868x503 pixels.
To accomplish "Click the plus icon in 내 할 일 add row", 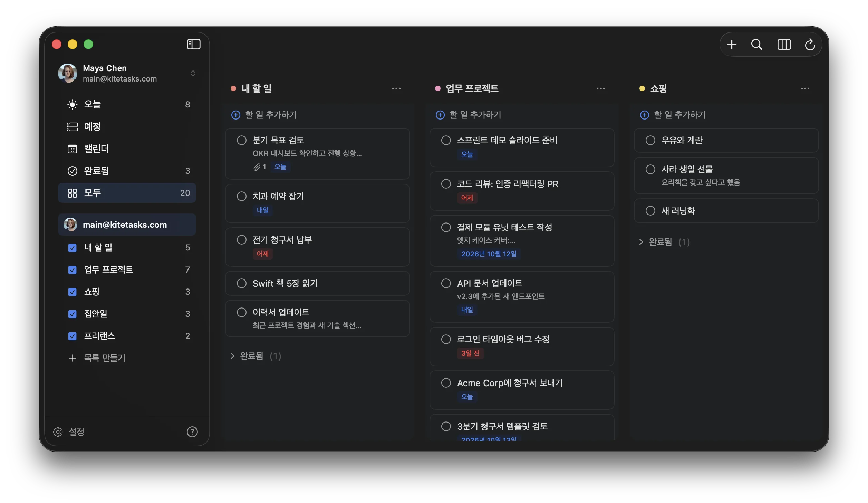I will (236, 115).
